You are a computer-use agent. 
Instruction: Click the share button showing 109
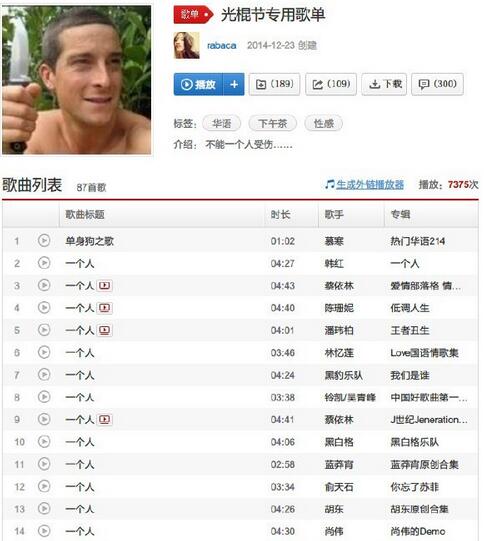coord(331,84)
